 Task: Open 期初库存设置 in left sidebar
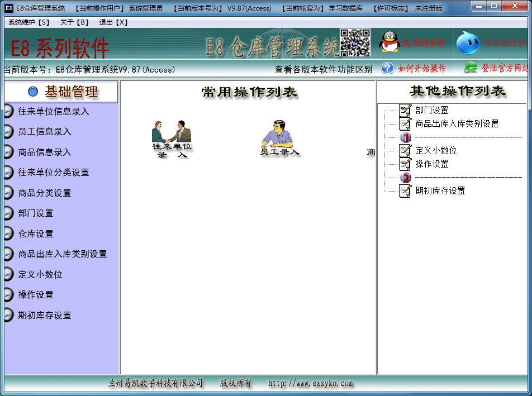[x=45, y=316]
